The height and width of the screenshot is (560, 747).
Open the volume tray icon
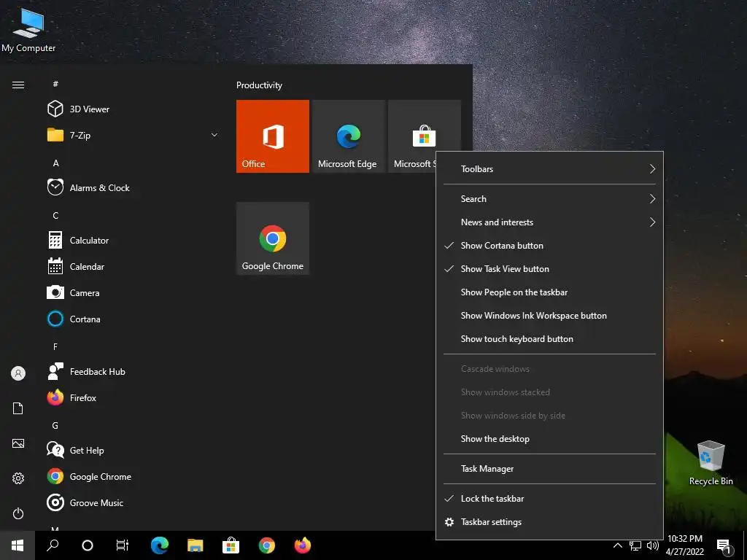[x=653, y=545]
